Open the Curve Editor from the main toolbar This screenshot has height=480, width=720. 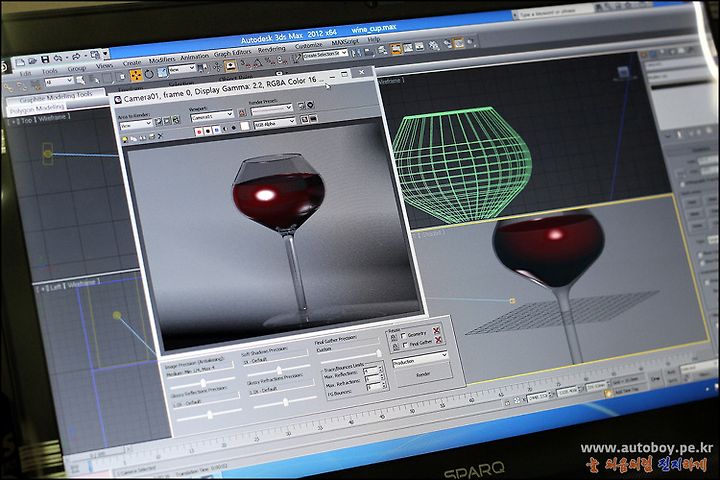[x=408, y=48]
